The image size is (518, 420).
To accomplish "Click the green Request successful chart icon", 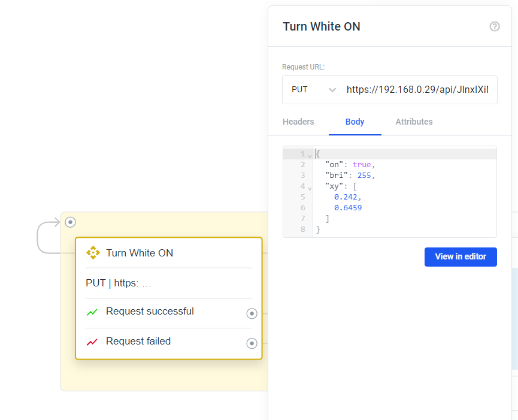I will coord(92,312).
